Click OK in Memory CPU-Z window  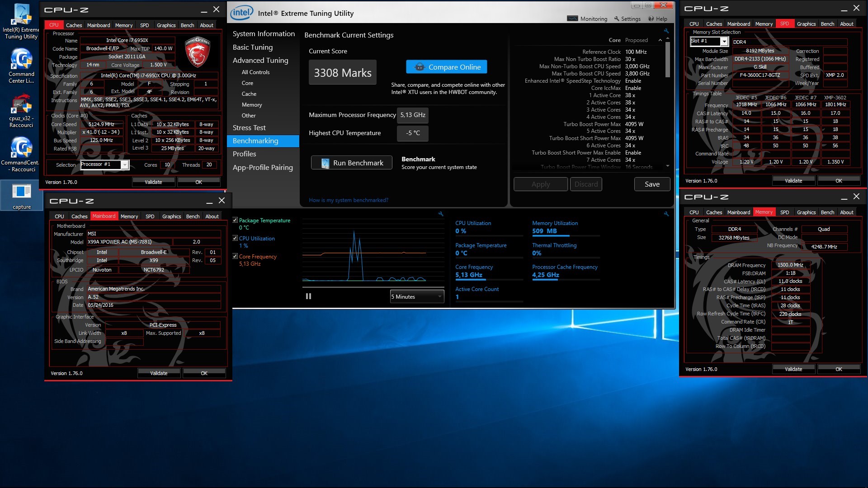coord(839,369)
